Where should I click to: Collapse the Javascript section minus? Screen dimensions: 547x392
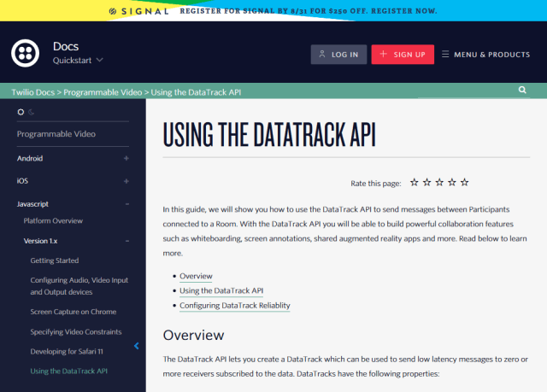pos(127,204)
